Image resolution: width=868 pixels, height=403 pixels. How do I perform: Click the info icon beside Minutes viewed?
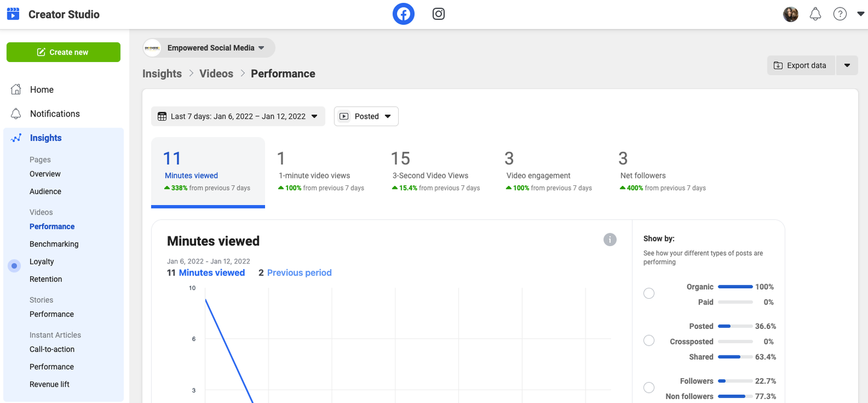pyautogui.click(x=610, y=240)
